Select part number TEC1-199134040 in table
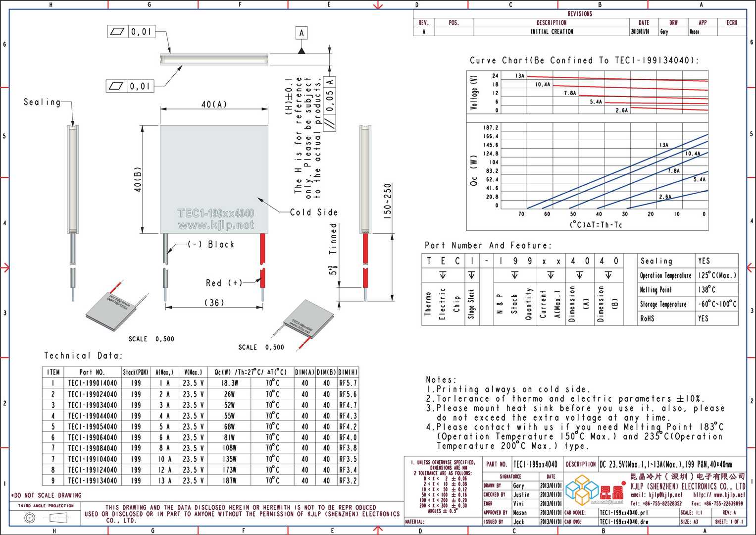756x535 pixels. (93, 481)
